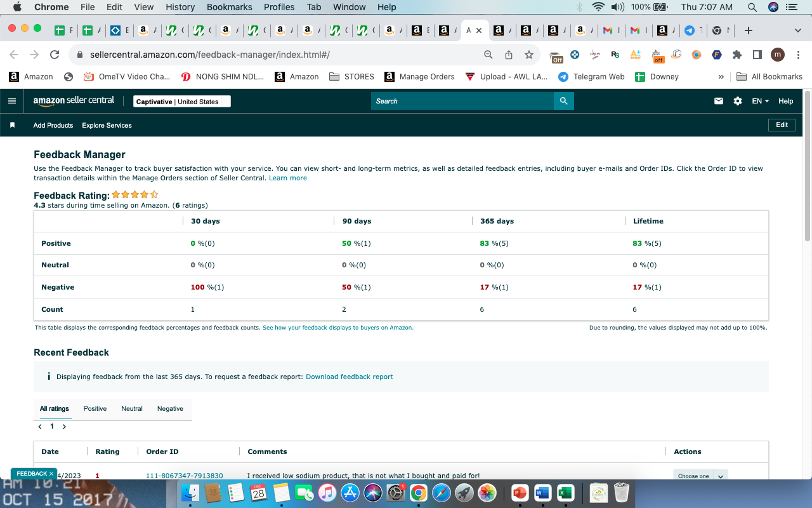
Task: Click the Spotlight search icon in menu bar
Action: click(x=752, y=7)
